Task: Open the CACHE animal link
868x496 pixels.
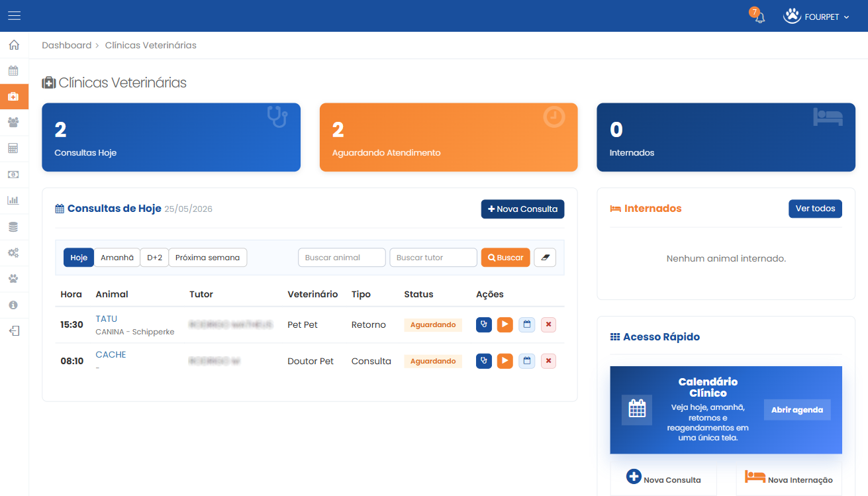Action: pos(111,355)
